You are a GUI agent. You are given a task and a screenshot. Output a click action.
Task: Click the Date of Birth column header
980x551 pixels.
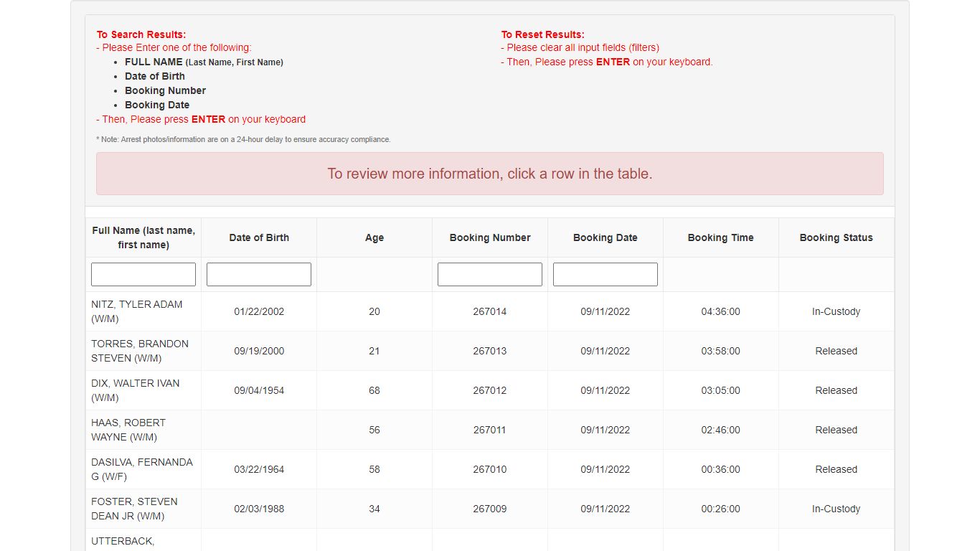pos(259,237)
